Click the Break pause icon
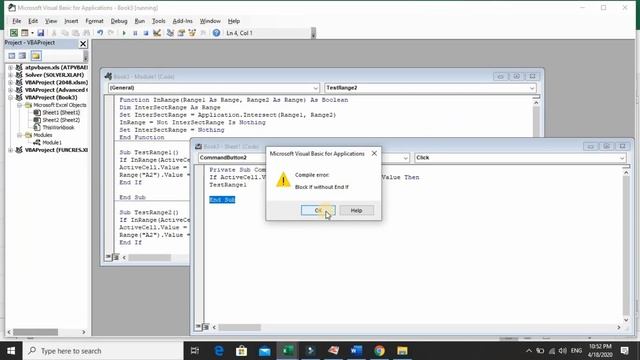Screen dimensions: 640x360 [135, 33]
